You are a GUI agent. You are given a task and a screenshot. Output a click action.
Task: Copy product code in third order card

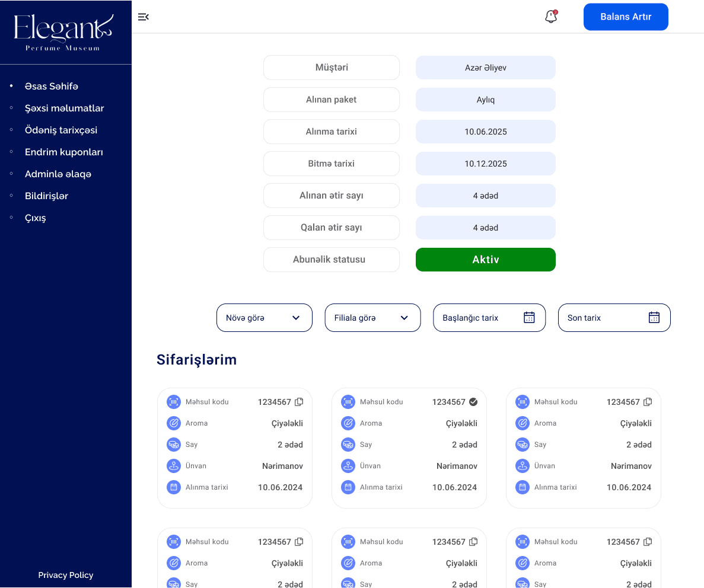pos(648,402)
